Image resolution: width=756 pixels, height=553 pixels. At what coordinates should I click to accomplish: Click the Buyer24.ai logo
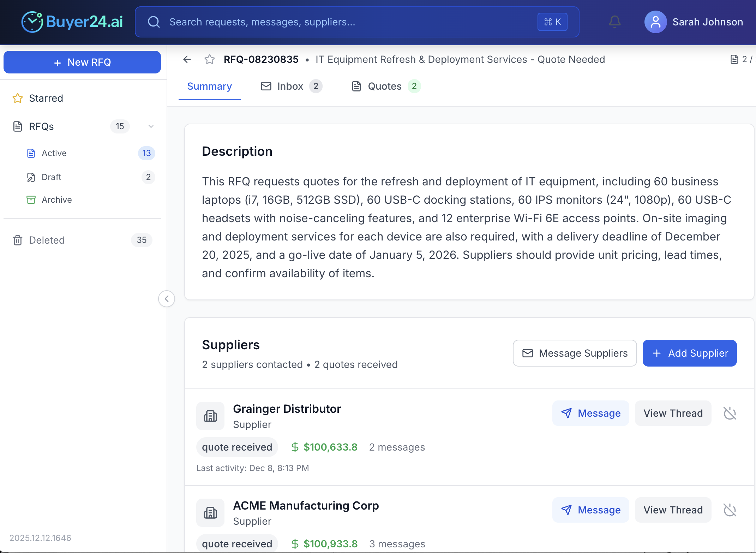[x=72, y=22]
